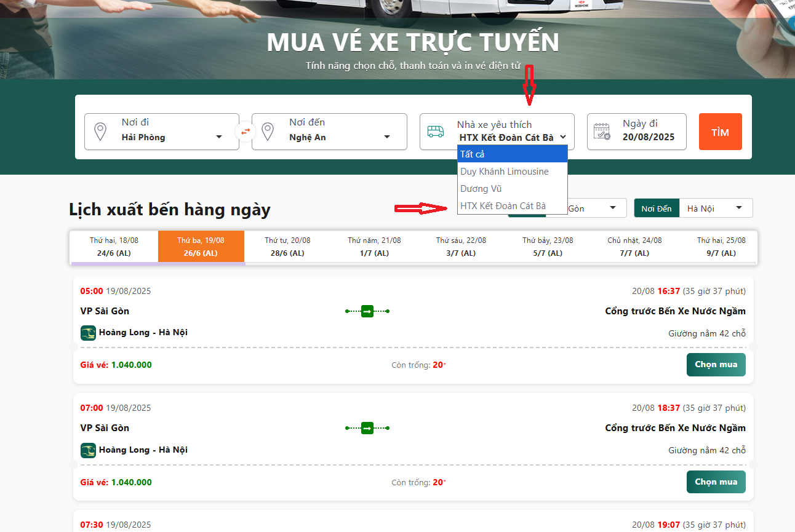
Task: Switch to the Chủ nhật, 24/08 tab
Action: (634, 247)
